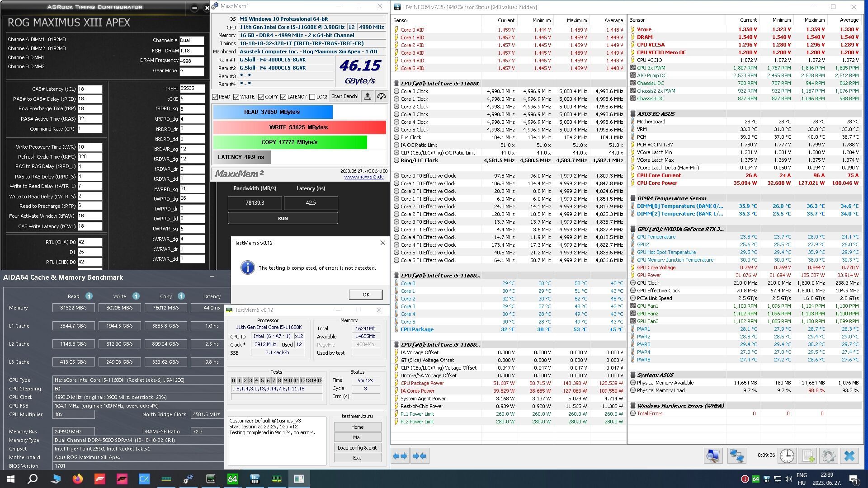This screenshot has height=488, width=868.
Task: Click the blue READ 37050 MByte/s bar
Action: pos(273,112)
